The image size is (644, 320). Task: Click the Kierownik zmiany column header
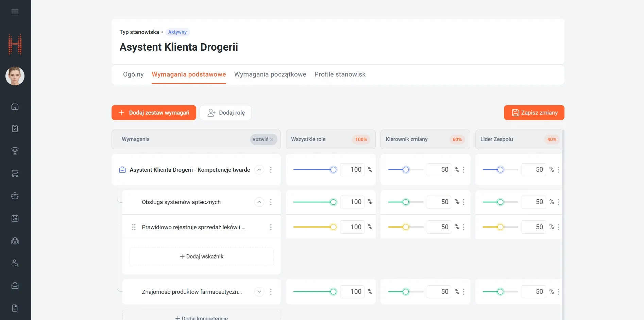[425, 139]
